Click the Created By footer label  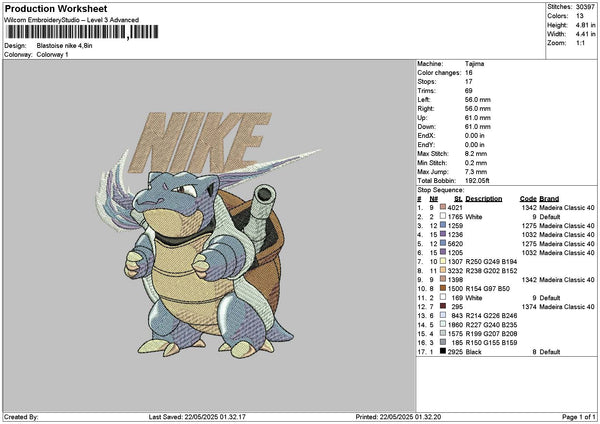[x=21, y=417]
